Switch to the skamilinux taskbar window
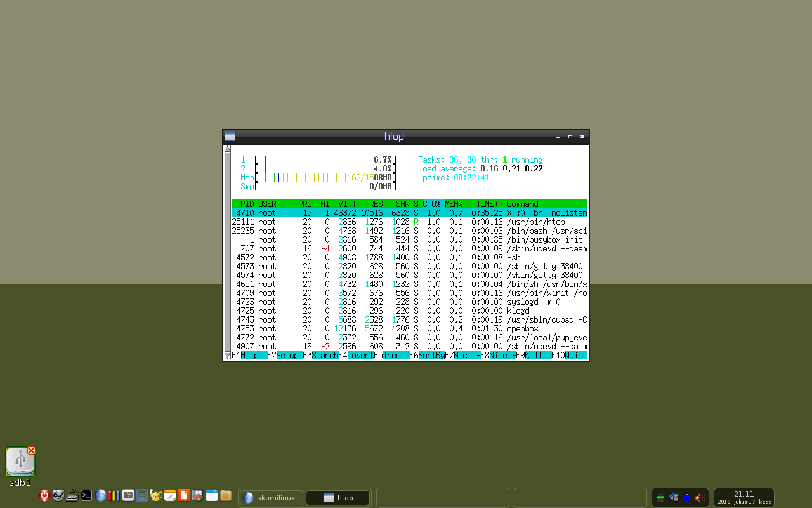Screen dimensions: 812x508 (272, 498)
